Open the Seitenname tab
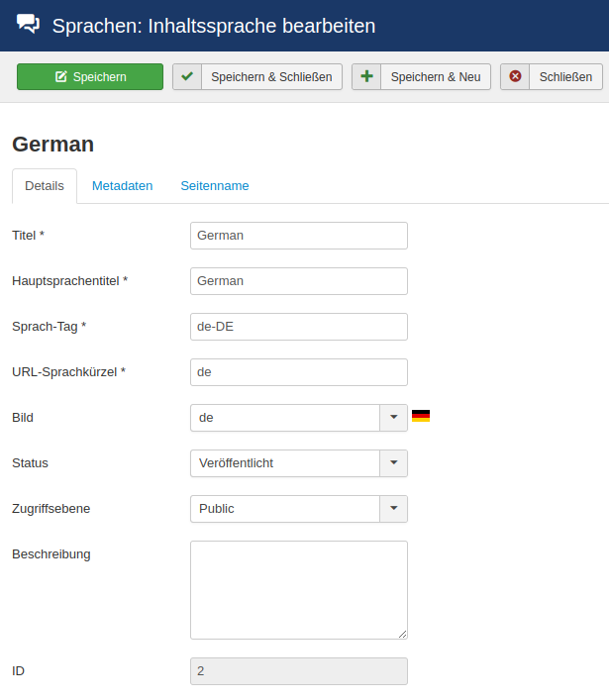609x700 pixels. coord(214,186)
